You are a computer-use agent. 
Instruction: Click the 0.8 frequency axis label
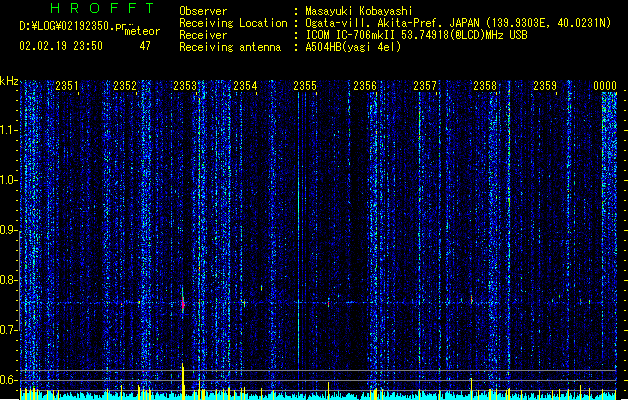pos(8,280)
